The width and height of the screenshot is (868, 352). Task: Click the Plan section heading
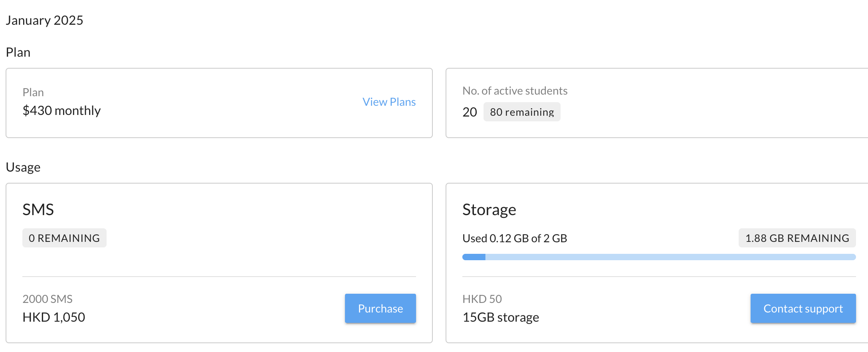tap(18, 52)
